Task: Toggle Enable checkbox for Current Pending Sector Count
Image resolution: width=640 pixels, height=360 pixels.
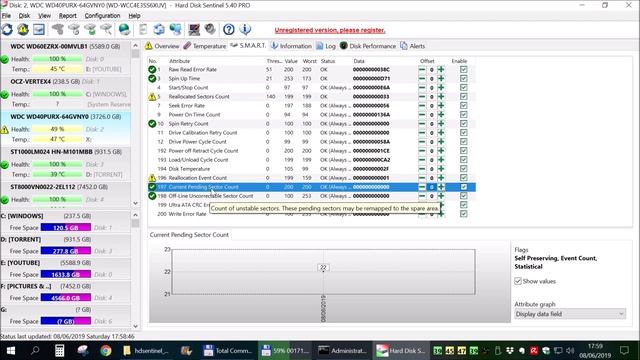Action: pyautogui.click(x=463, y=187)
